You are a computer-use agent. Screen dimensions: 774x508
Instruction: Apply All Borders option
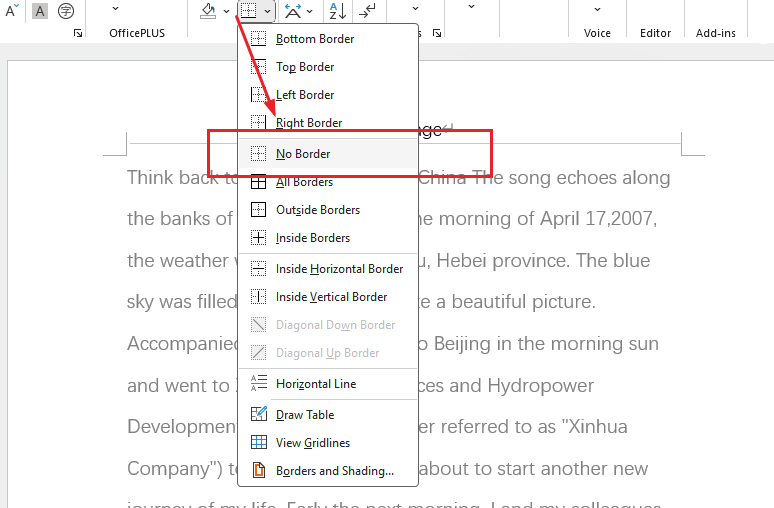(x=328, y=182)
